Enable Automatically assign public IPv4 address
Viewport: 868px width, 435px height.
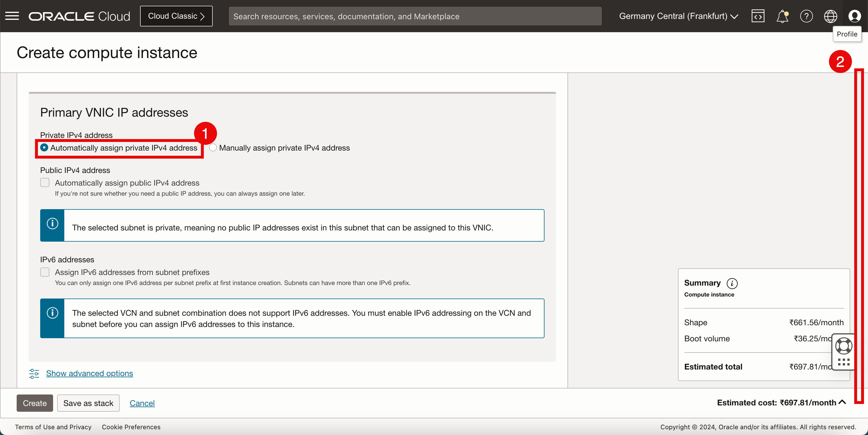point(45,182)
